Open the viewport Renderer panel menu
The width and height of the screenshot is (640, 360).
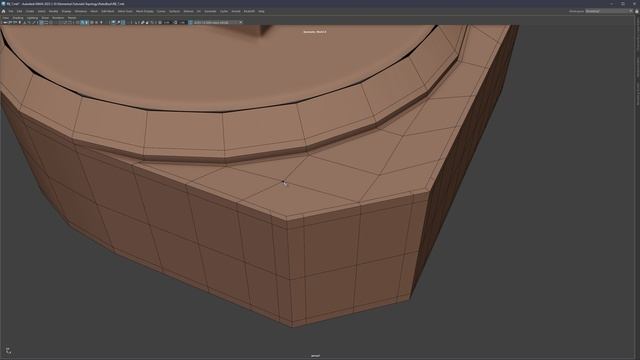[58, 18]
